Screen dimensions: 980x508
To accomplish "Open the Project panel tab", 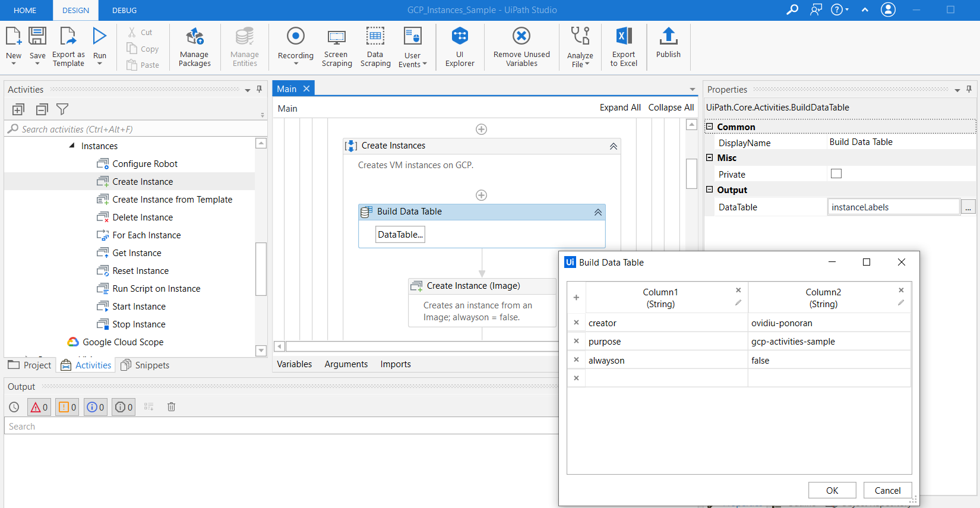I will (30, 365).
